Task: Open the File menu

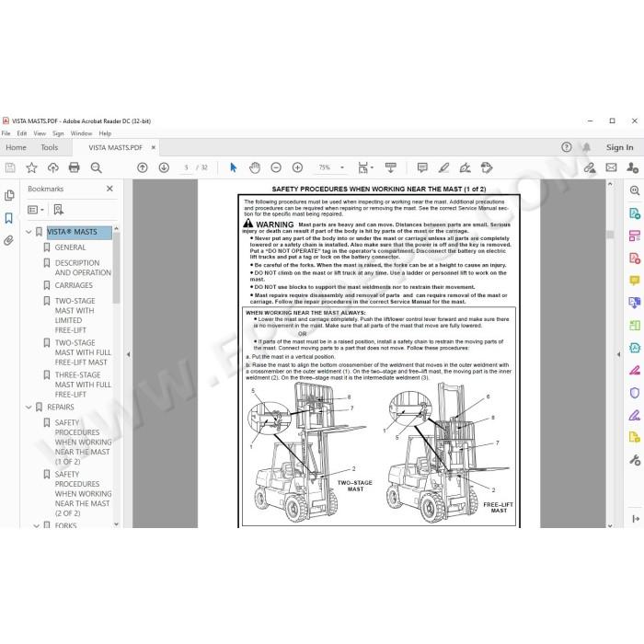Action: (x=6, y=133)
